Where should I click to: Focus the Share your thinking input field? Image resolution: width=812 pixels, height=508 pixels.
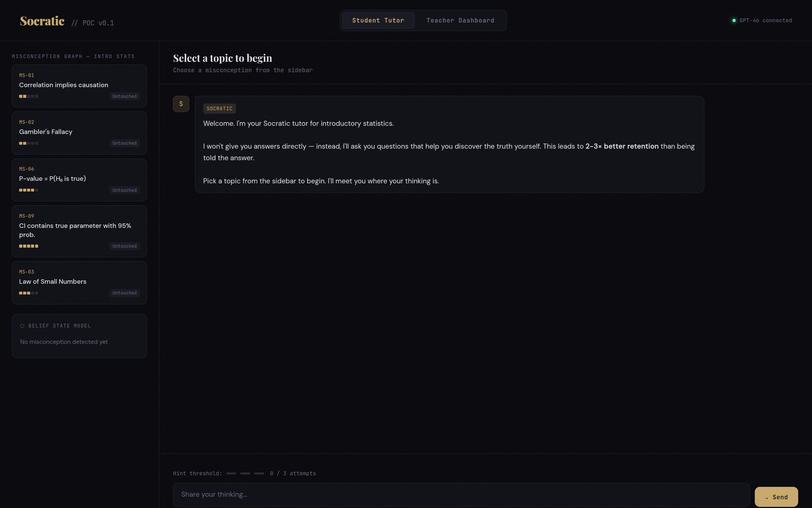click(x=461, y=494)
